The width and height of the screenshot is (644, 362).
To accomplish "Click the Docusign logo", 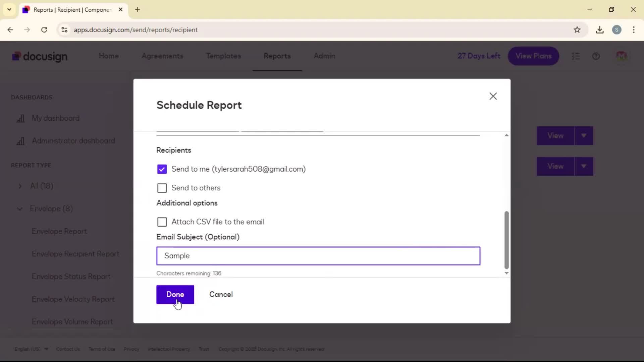I will (x=40, y=56).
